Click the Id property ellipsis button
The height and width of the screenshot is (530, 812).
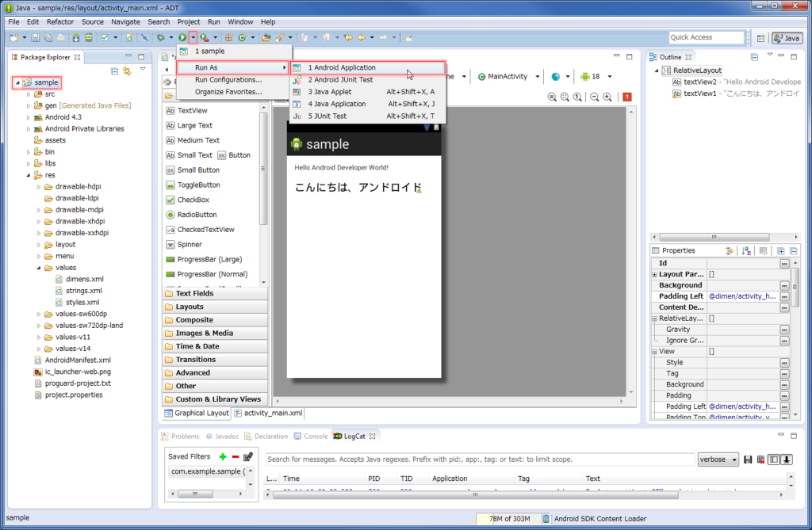(x=784, y=264)
